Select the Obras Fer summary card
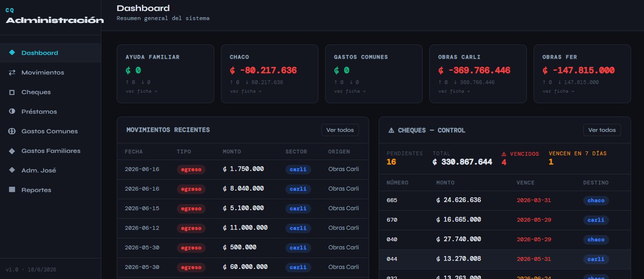 tap(582, 74)
